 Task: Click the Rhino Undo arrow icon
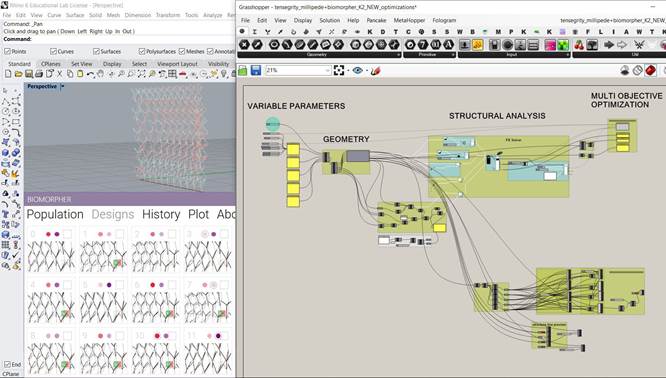click(x=90, y=74)
